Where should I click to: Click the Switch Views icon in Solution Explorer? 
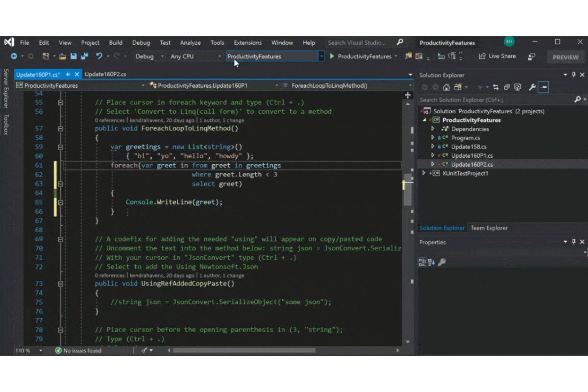point(458,87)
